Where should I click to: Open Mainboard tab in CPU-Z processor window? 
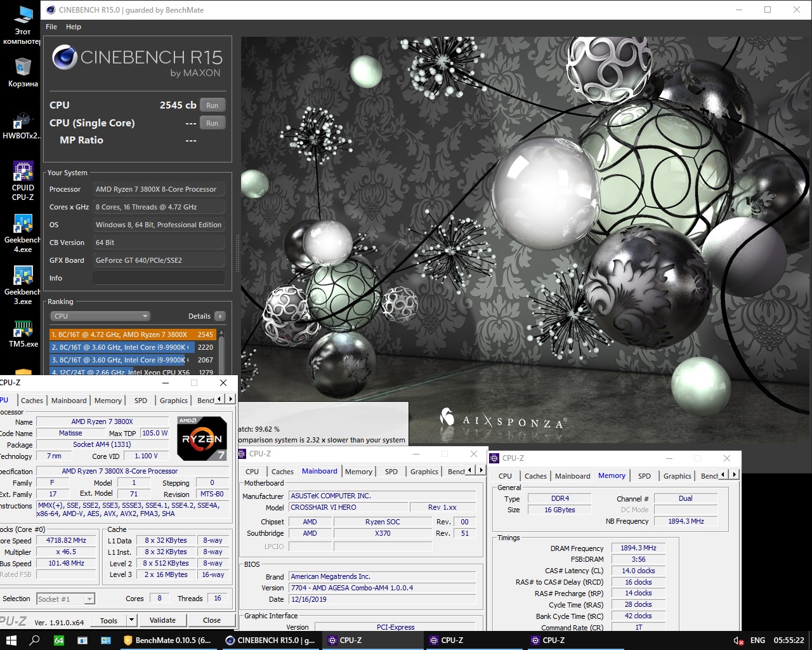coord(69,401)
